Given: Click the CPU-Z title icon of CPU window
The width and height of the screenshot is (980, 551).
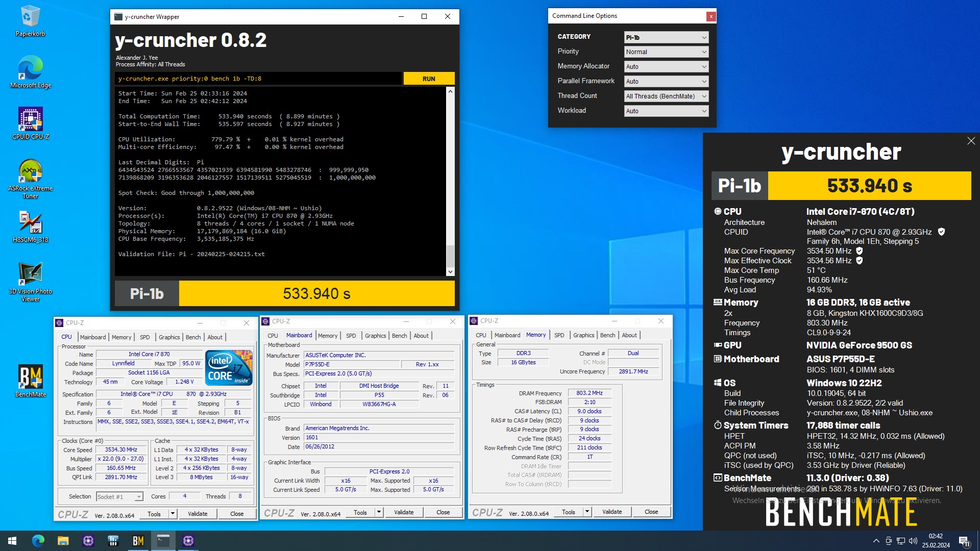Looking at the screenshot, I should (60, 323).
